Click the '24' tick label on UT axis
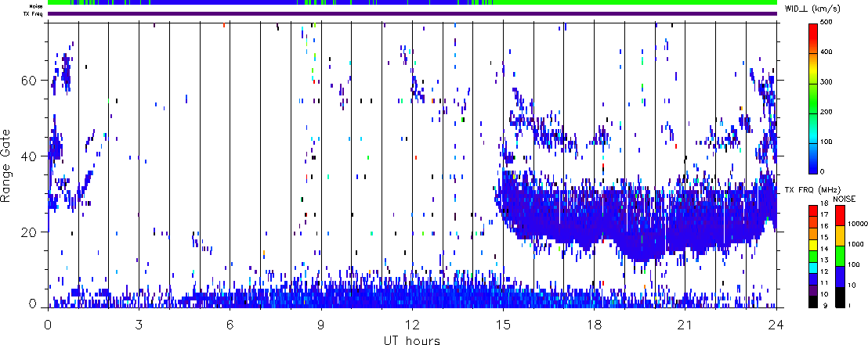Viewport: 868px width, 345px height. (776, 325)
